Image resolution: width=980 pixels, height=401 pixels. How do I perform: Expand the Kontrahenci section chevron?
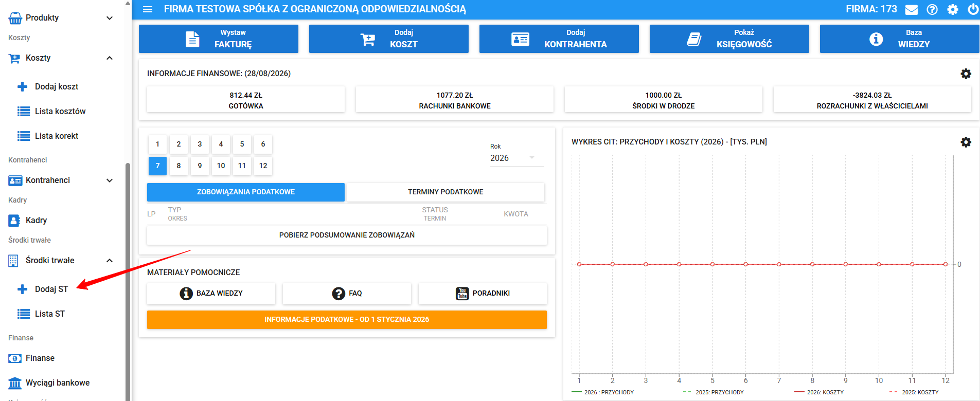pyautogui.click(x=110, y=180)
